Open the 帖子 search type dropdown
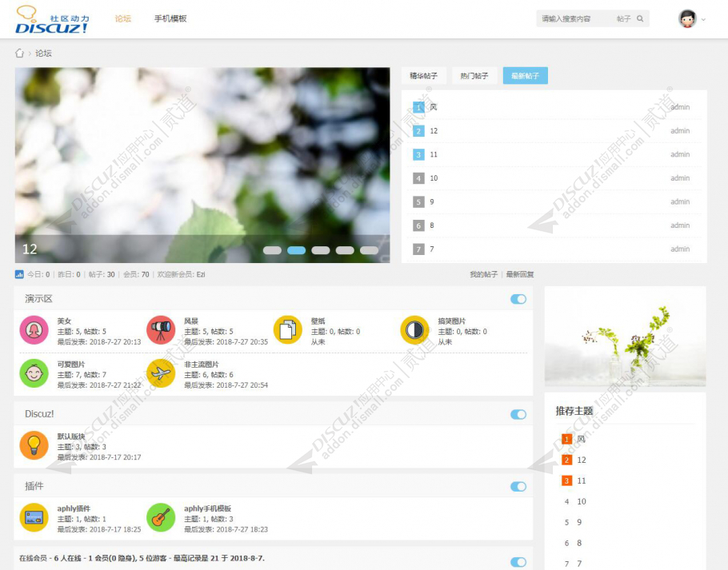 click(x=623, y=18)
